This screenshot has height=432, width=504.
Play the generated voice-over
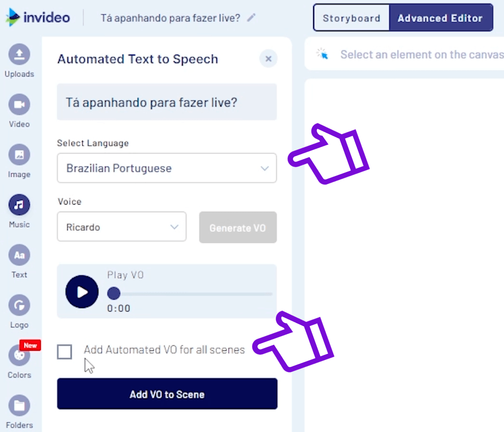click(x=82, y=292)
